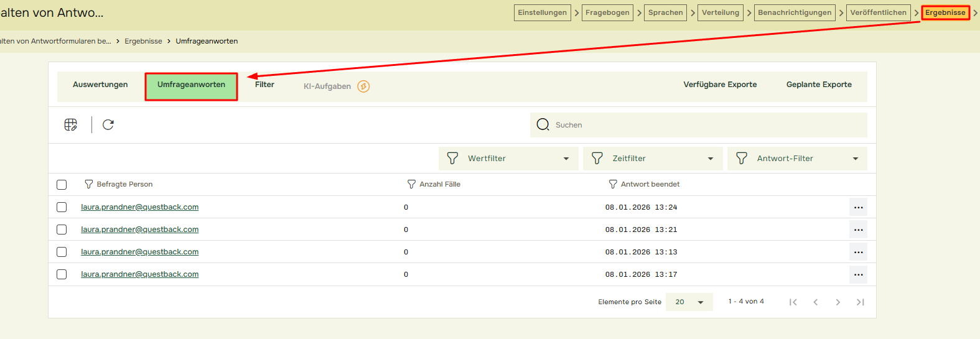Click filter icon beside Anzahl Fälle column
The height and width of the screenshot is (339, 980).
411,184
